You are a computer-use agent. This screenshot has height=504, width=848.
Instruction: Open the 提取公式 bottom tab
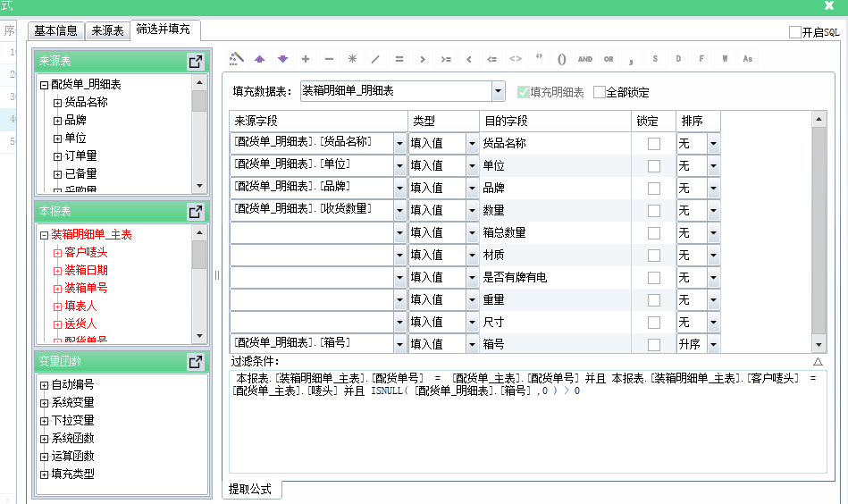pyautogui.click(x=250, y=489)
